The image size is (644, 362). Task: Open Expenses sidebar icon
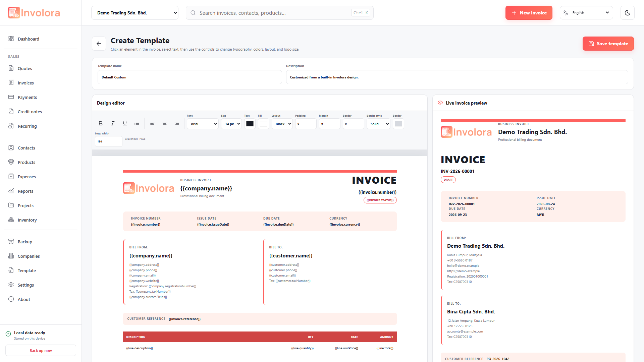[x=11, y=177]
